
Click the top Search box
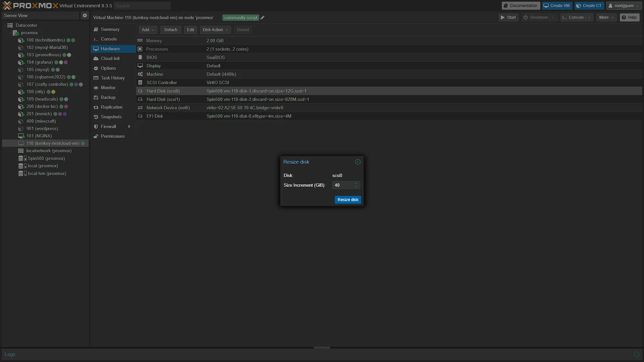tap(142, 6)
